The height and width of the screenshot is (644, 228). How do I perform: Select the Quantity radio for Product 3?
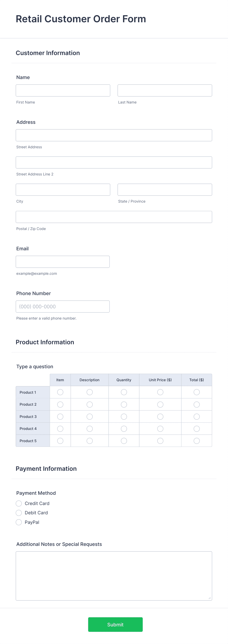click(124, 416)
